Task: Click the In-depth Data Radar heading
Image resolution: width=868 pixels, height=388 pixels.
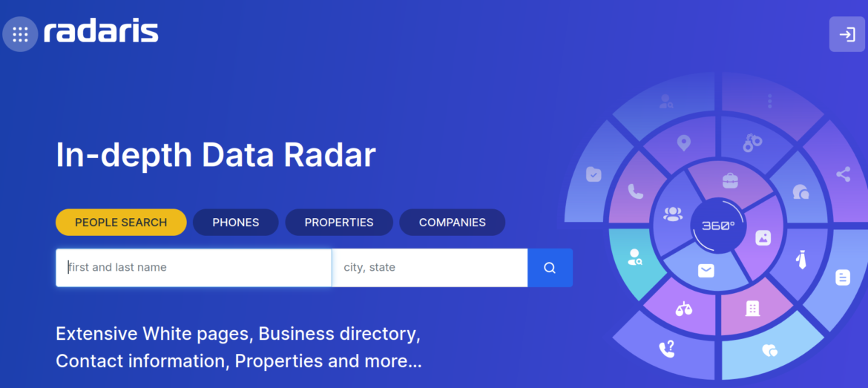Action: (216, 156)
